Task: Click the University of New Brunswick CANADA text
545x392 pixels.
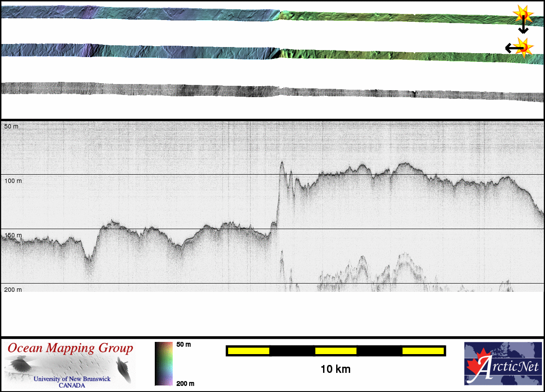Action: point(72,382)
